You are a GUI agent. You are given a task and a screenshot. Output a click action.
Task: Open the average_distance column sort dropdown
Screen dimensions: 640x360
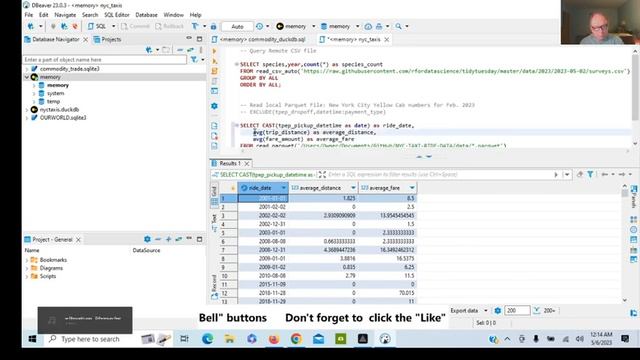353,188
